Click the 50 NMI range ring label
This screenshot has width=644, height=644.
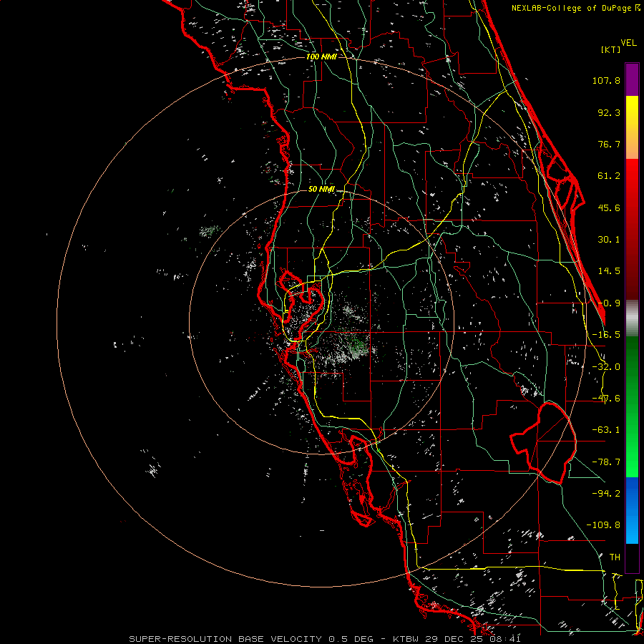click(x=321, y=189)
